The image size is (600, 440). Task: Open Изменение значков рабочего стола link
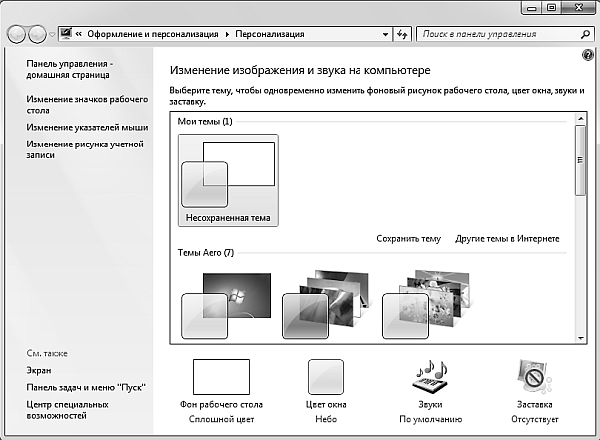pyautogui.click(x=87, y=105)
